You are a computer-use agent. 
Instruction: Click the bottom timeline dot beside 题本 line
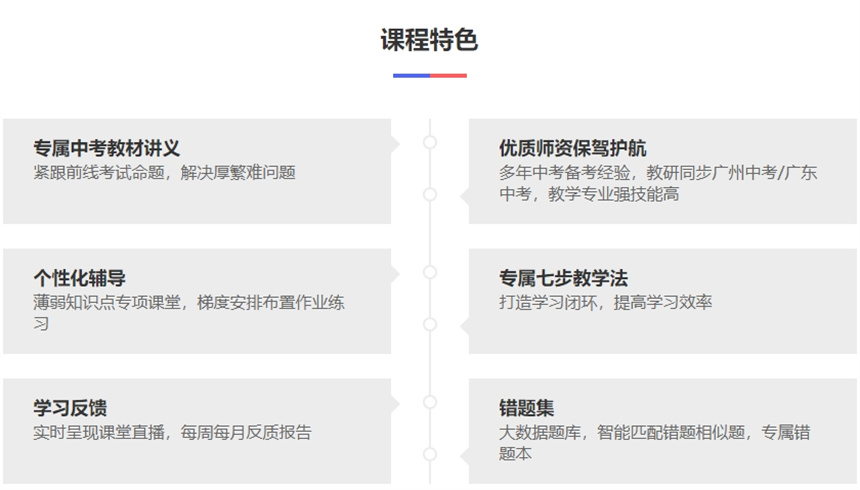click(x=430, y=454)
